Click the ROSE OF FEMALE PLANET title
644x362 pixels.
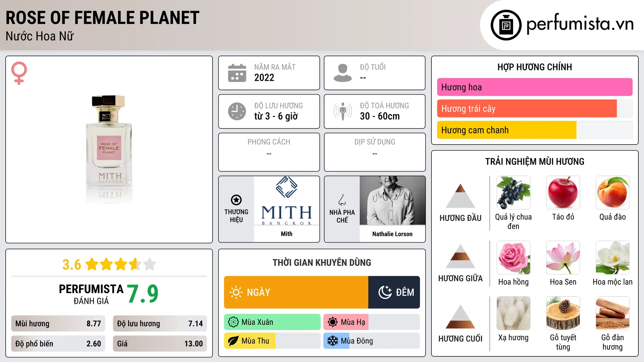pos(103,18)
